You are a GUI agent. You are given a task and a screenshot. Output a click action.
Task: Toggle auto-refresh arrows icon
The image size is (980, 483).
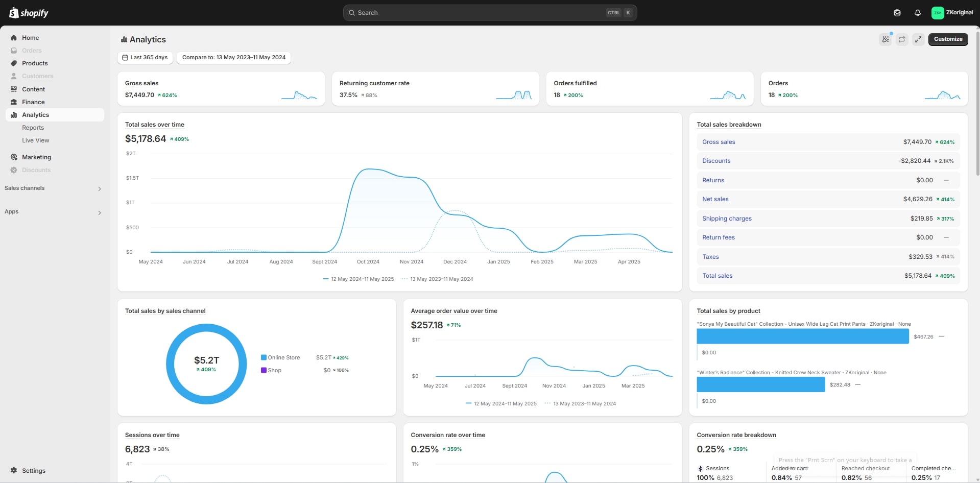coord(902,39)
